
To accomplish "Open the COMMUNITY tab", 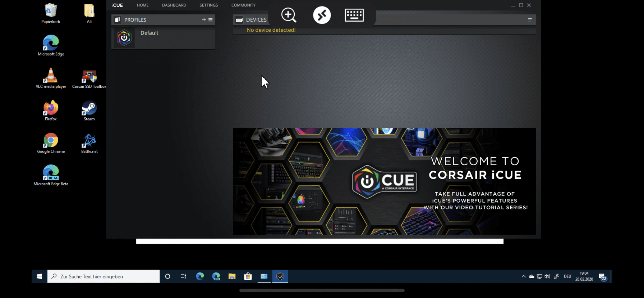I will (243, 5).
